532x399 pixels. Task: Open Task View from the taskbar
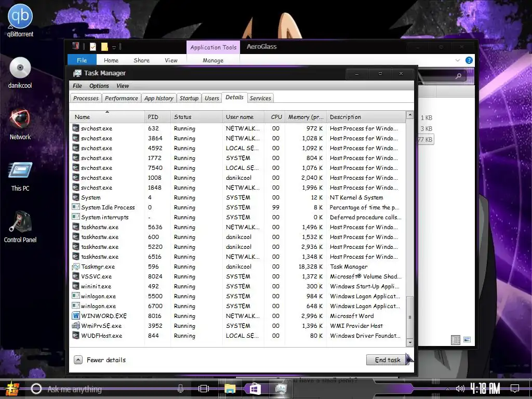204,389
